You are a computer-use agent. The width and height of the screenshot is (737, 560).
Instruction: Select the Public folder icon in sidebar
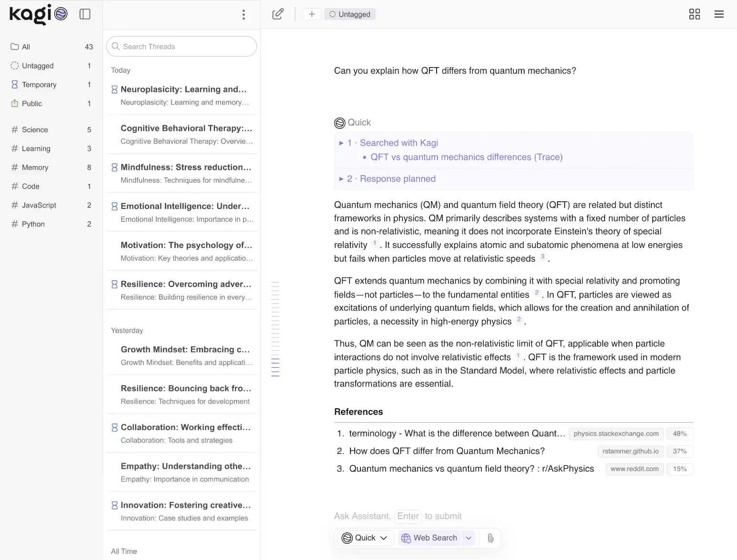click(15, 104)
